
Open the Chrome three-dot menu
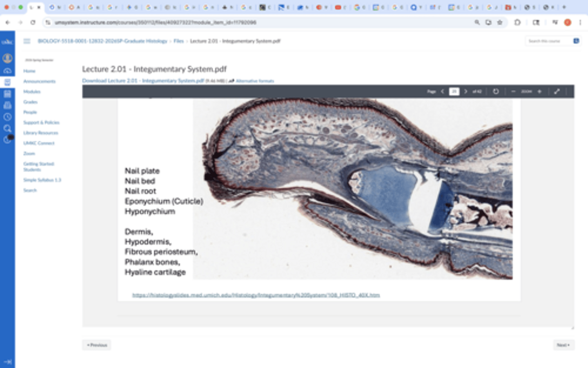pyautogui.click(x=580, y=22)
